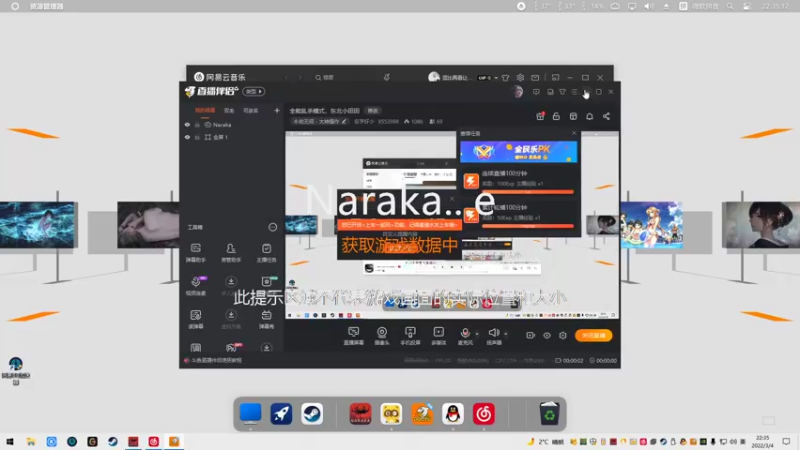Click the skin shirt icon in the 网易云音乐 window

[x=506, y=78]
